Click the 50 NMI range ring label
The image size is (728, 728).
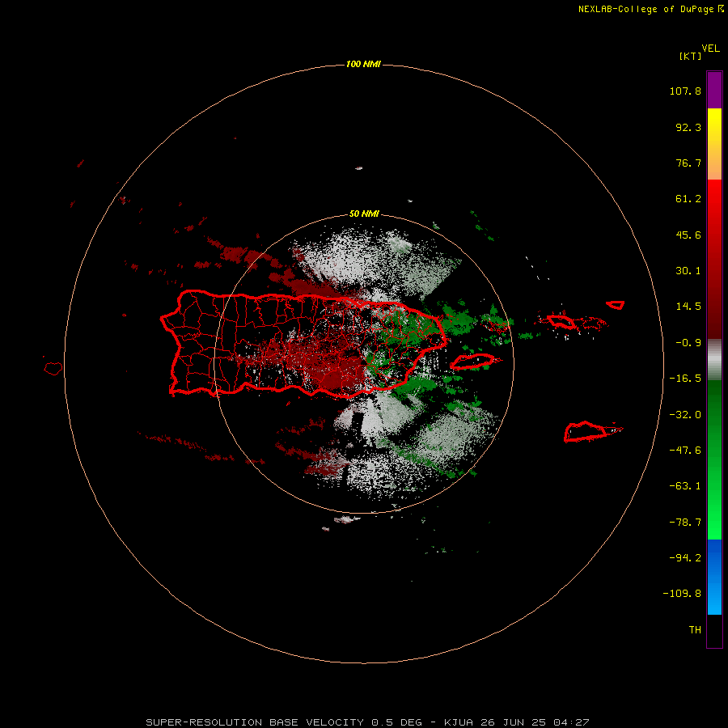[364, 214]
